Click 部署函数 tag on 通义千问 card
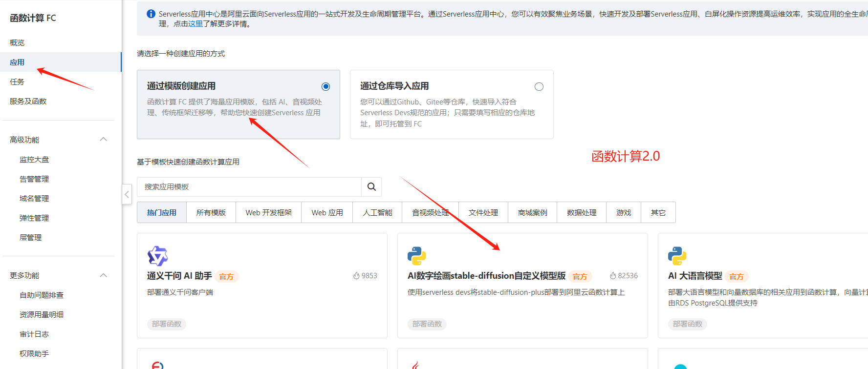 pyautogui.click(x=167, y=324)
